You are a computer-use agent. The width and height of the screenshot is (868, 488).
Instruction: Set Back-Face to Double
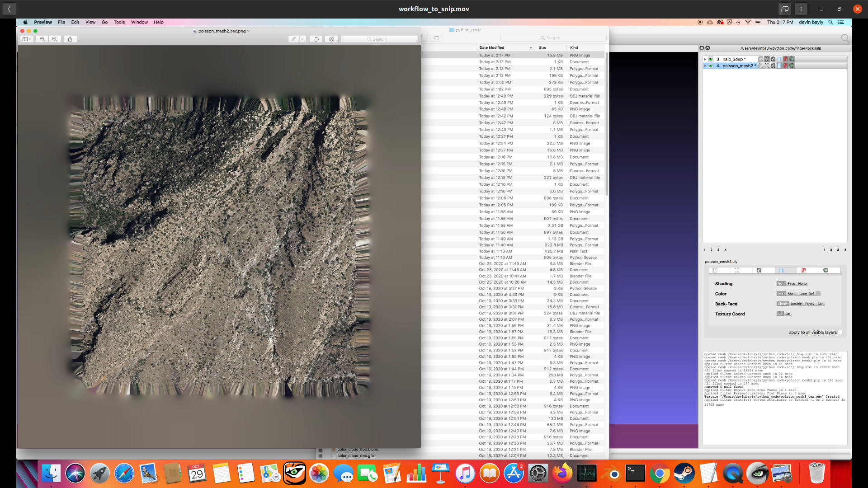coord(796,304)
